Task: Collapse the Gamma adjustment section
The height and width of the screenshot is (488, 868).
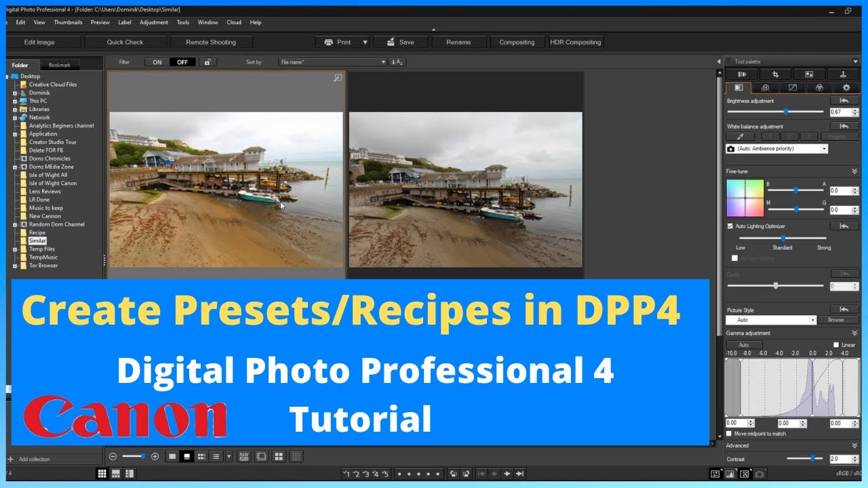Action: pyautogui.click(x=854, y=333)
